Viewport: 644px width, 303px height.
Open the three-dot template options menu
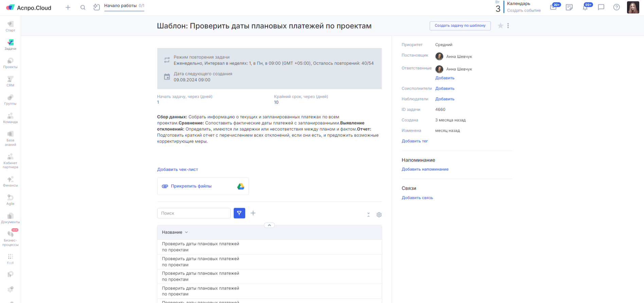tap(508, 26)
